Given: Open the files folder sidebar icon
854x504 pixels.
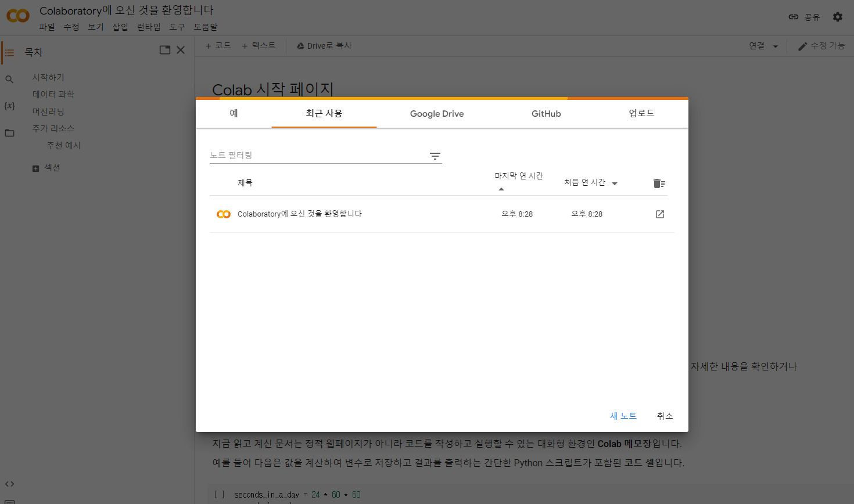Looking at the screenshot, I should 9,133.
